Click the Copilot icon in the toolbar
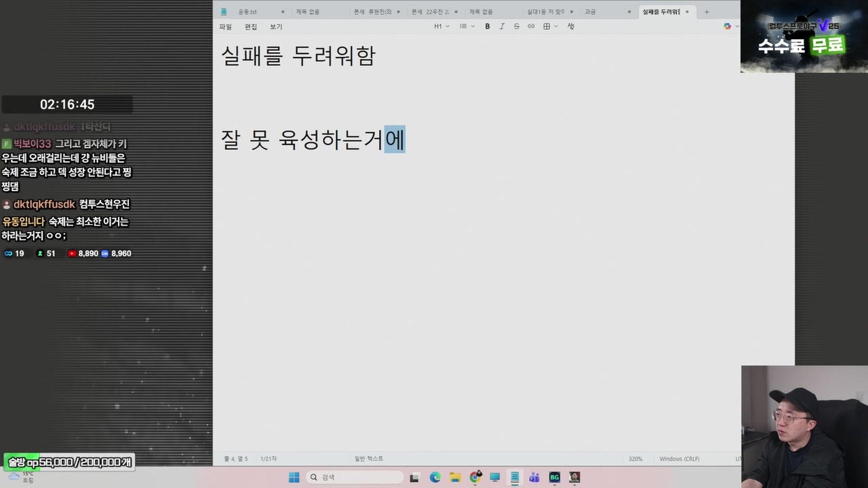The height and width of the screenshot is (488, 868). coord(728,26)
